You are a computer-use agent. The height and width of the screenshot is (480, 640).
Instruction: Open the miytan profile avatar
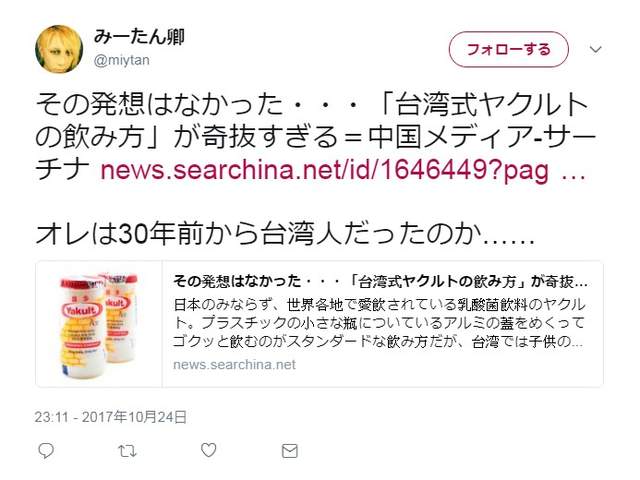coord(59,49)
